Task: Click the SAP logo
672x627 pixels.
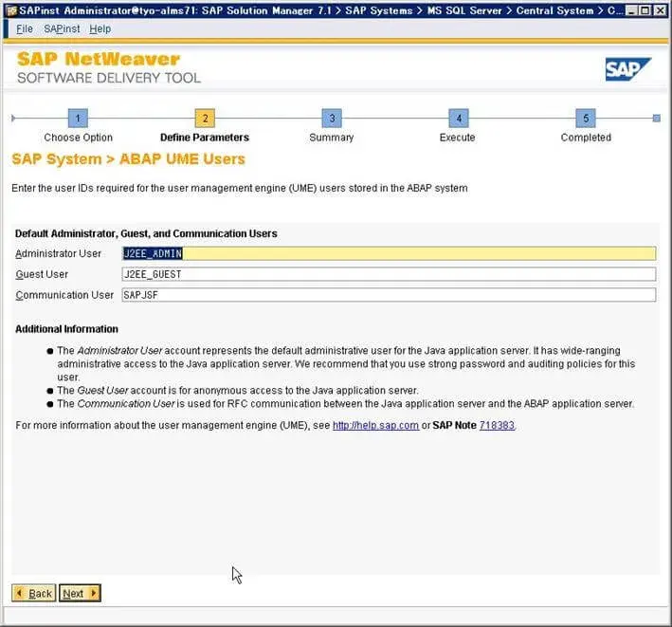Action: click(627, 69)
